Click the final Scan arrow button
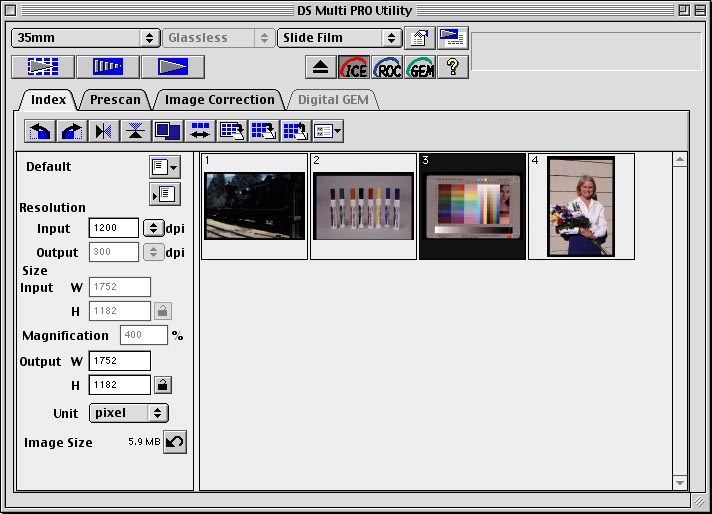712x514 pixels. 173,67
